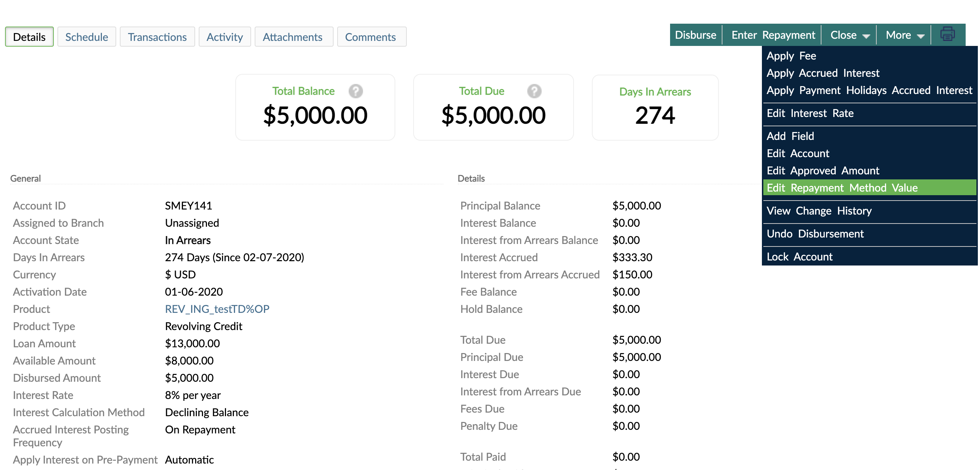Open the Transactions tab
The width and height of the screenshot is (980, 470).
coord(157,37)
